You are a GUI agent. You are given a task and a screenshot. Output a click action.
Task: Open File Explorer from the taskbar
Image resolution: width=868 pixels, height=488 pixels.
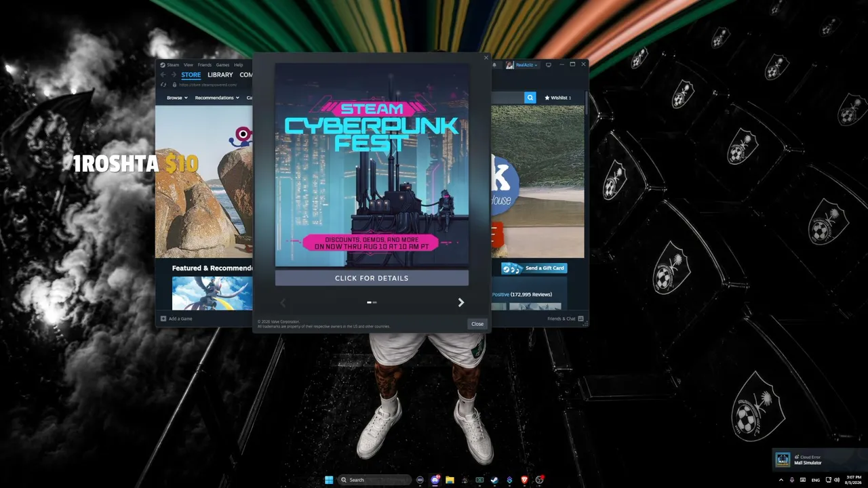[x=450, y=480]
